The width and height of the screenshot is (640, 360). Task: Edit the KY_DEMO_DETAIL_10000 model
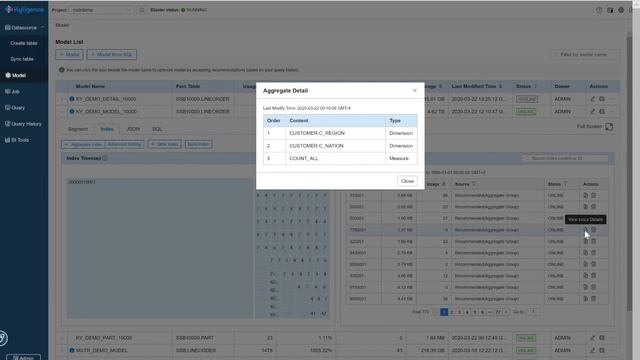click(x=593, y=99)
